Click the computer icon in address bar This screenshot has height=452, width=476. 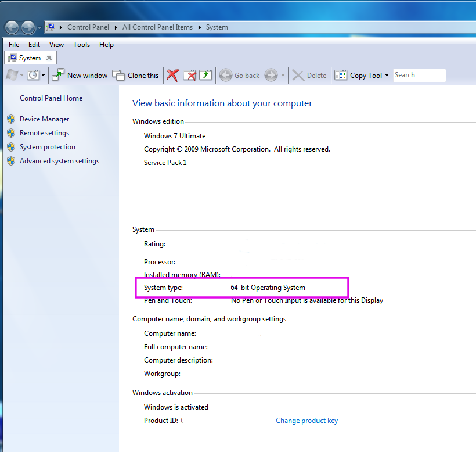pyautogui.click(x=51, y=27)
